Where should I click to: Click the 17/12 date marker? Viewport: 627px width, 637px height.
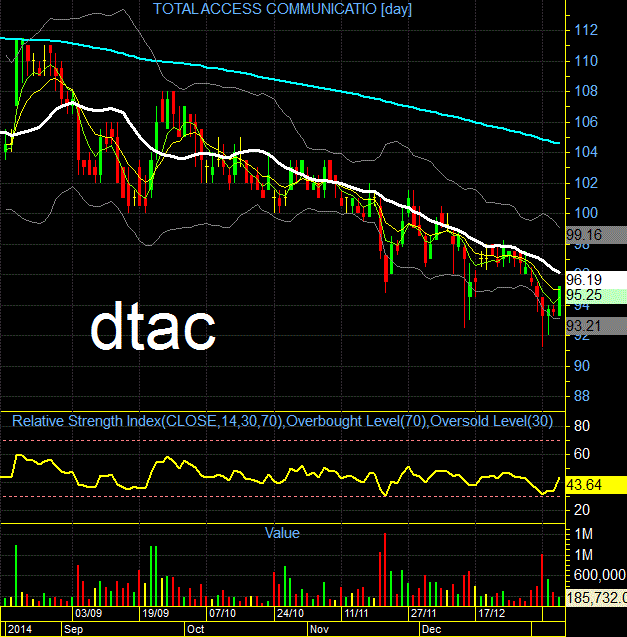pos(491,613)
